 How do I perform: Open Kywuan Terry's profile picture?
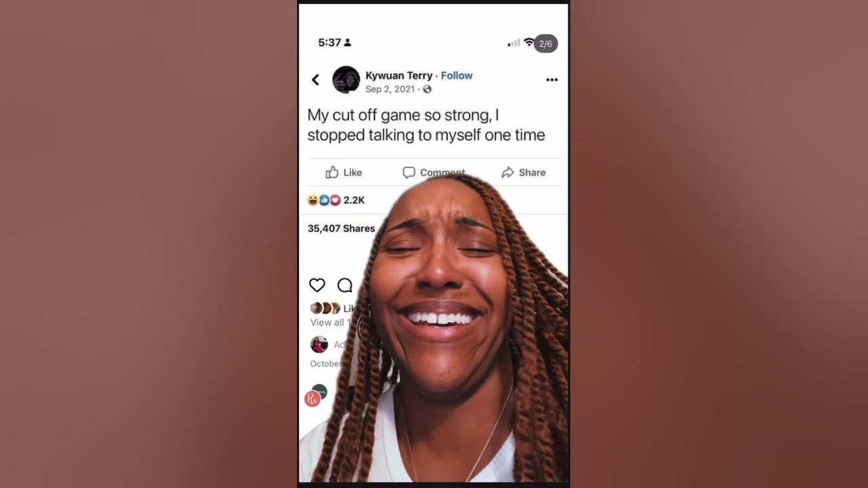click(x=346, y=80)
